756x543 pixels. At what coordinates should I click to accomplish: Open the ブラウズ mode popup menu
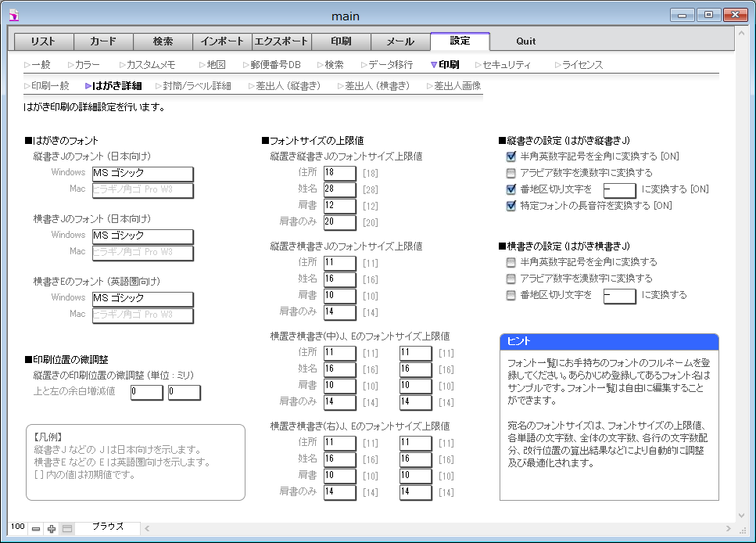click(x=108, y=528)
